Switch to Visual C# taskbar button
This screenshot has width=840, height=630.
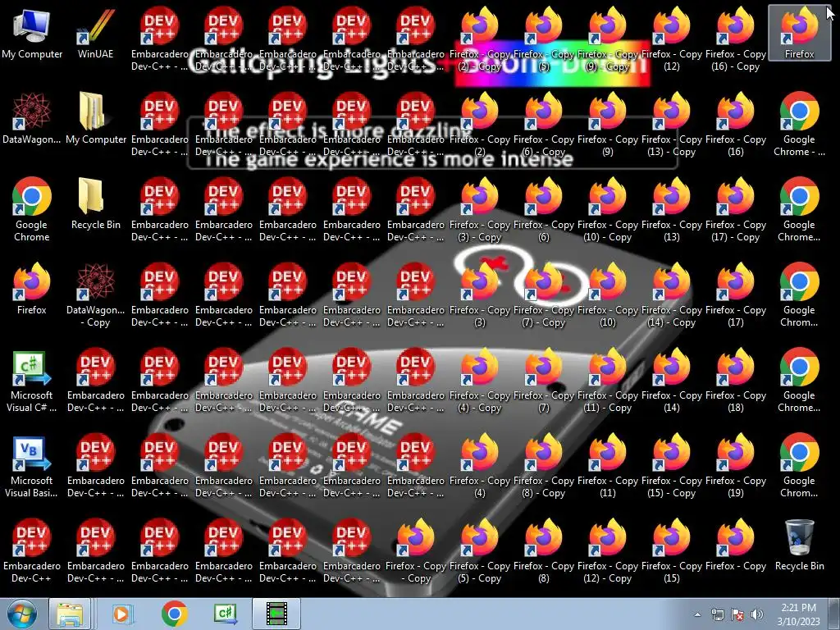coord(226,614)
